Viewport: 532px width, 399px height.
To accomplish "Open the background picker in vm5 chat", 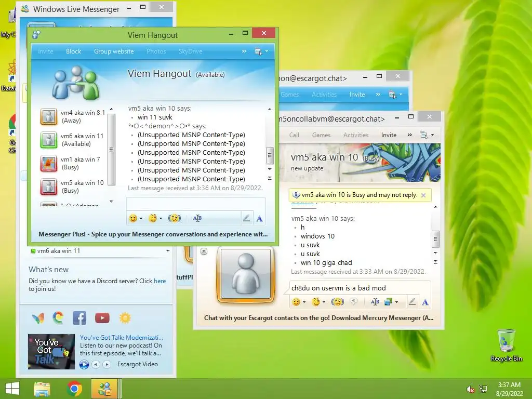I will point(388,302).
